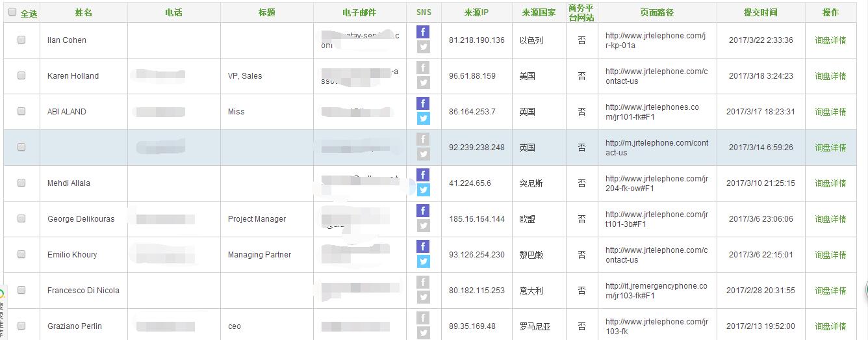Screen dimensions: 868x340
Task: Click Facebook icon for Mehdi Allala
Action: [x=423, y=175]
